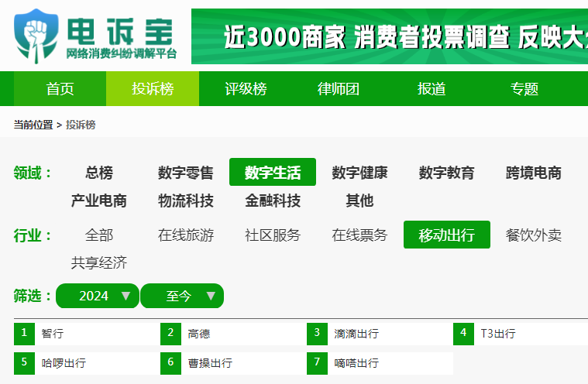Select the 产业电商 field filter
Image resolution: width=588 pixels, height=384 pixels.
point(99,201)
